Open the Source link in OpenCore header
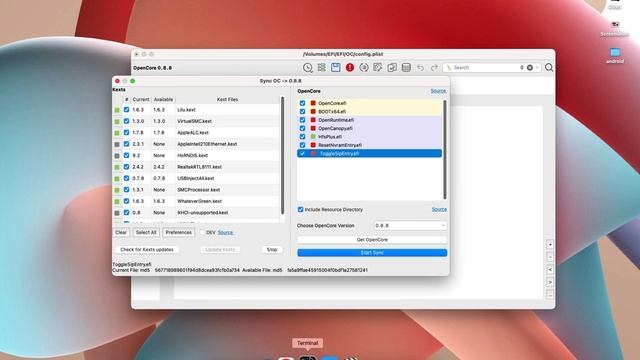 (438, 91)
